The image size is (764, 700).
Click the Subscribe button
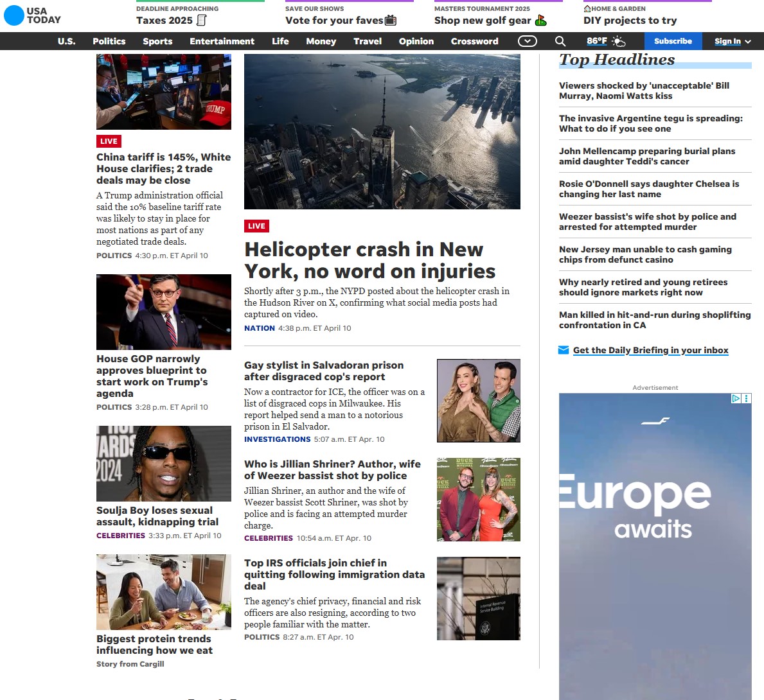point(673,41)
